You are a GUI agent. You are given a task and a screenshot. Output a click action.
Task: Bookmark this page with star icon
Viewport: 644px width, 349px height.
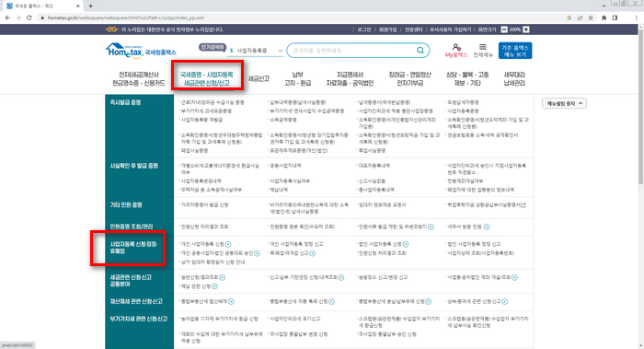591,17
